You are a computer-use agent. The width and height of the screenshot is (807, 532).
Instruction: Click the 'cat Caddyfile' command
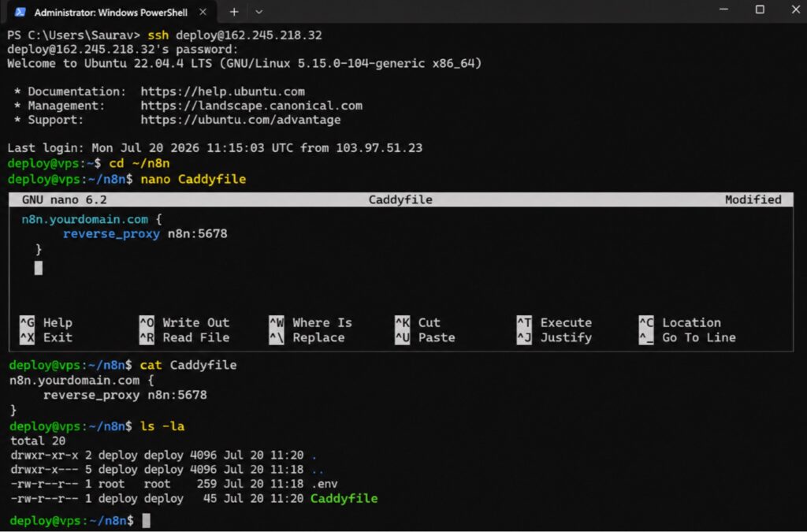[x=188, y=365]
